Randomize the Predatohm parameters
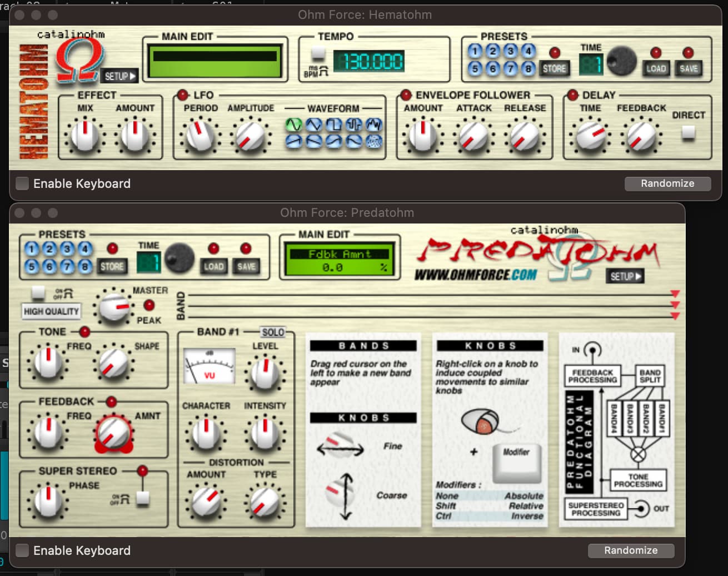The height and width of the screenshot is (576, 728). [x=631, y=550]
